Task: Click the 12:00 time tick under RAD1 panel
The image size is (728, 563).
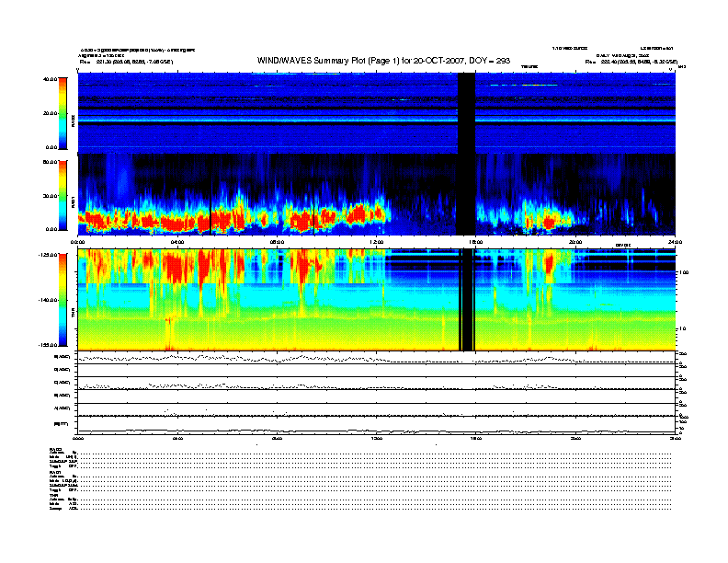Action: [377, 242]
